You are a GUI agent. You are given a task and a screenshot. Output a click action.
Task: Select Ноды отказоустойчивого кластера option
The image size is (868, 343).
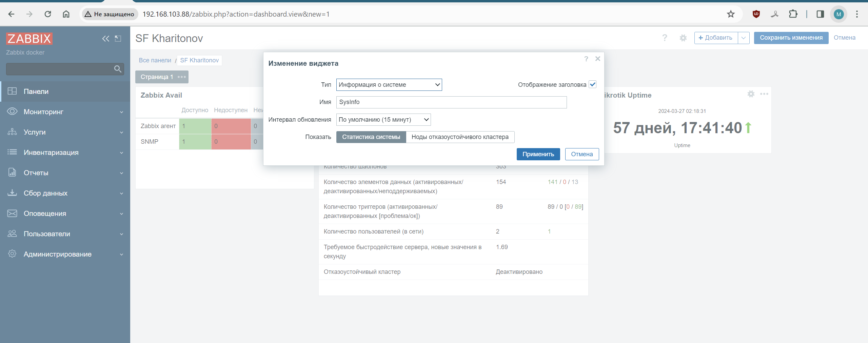(x=460, y=137)
